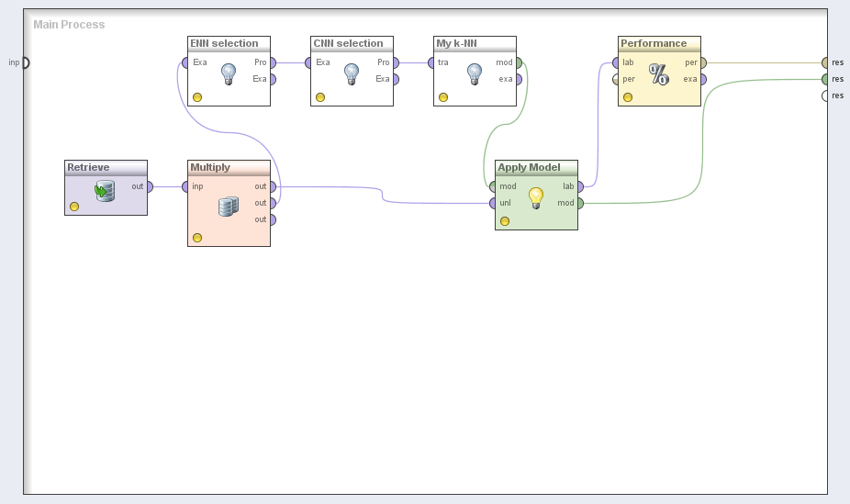Click the My k-NN mod output port
This screenshot has width=850, height=504.
click(x=519, y=62)
